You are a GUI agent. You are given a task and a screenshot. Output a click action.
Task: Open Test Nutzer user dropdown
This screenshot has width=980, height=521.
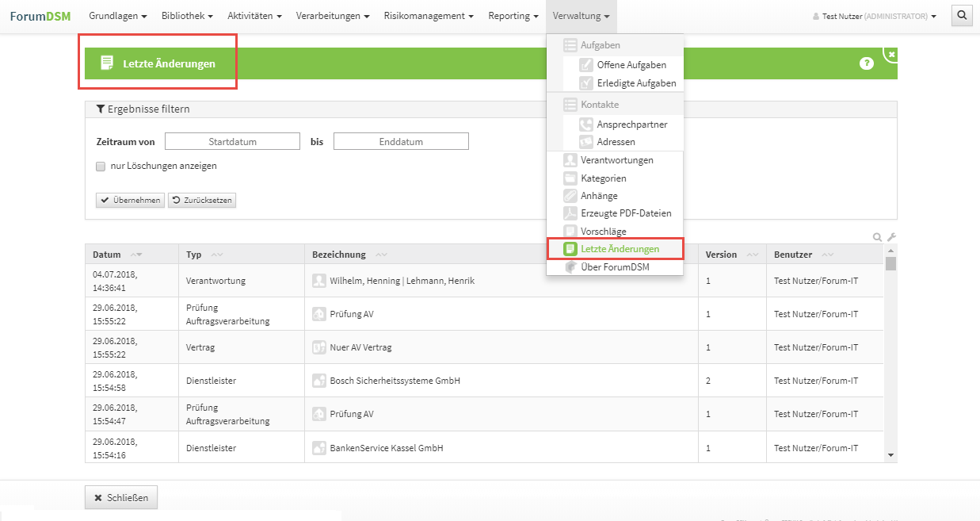875,16
